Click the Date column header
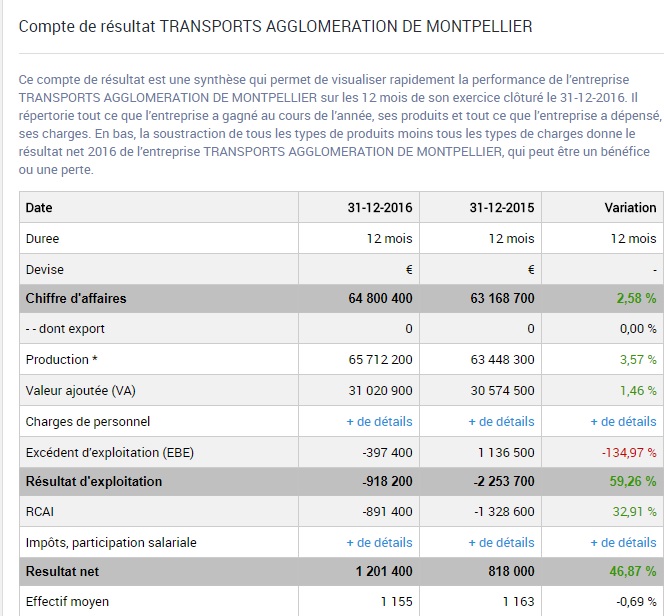Screen dimensions: 664x616 pos(39,208)
